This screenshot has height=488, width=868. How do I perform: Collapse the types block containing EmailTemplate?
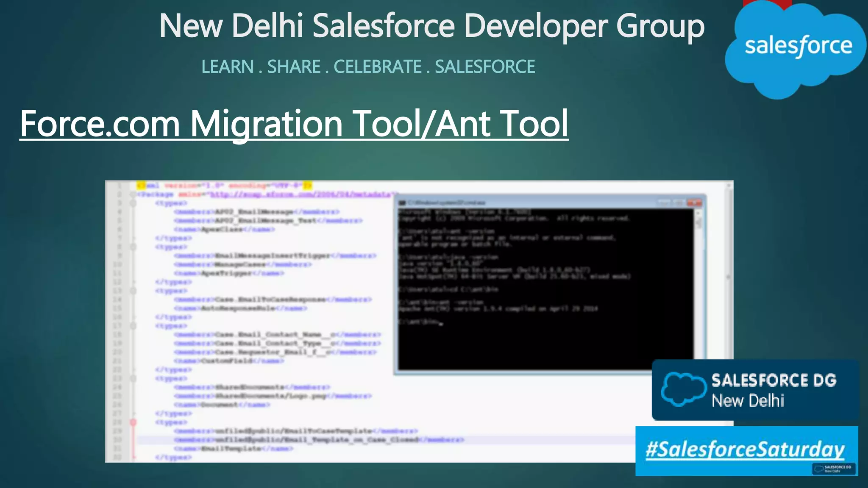(x=133, y=422)
